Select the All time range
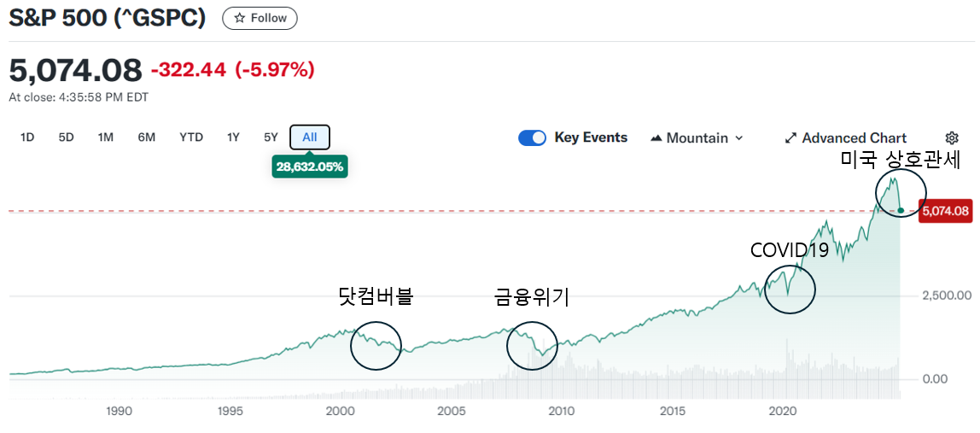The image size is (980, 433). (x=310, y=138)
